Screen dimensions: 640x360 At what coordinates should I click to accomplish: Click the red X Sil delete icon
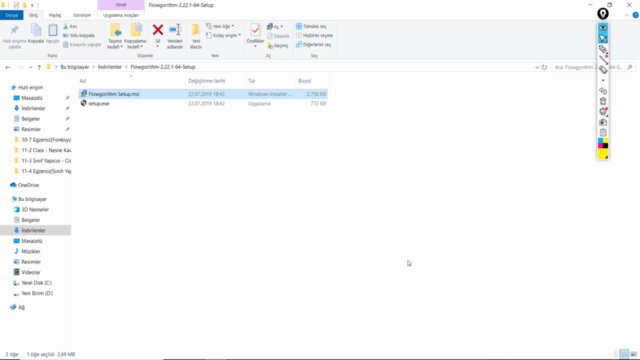(x=158, y=30)
